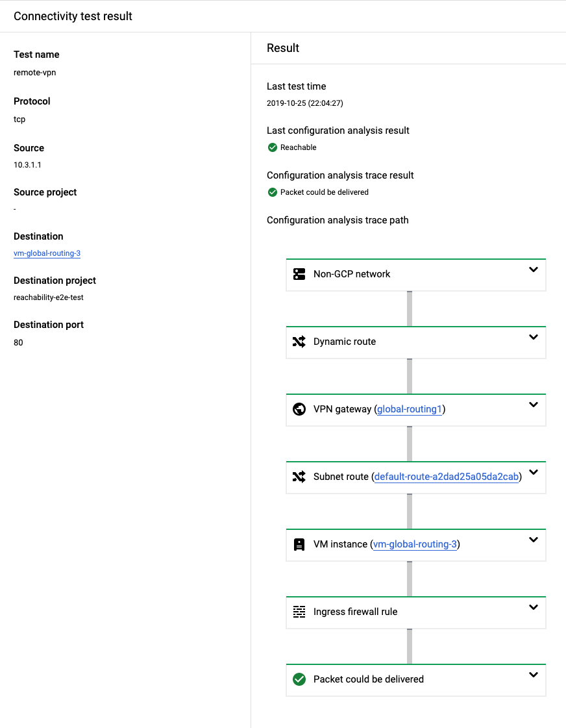Open the global-routing1 VPN gateway link
The image size is (566, 728).
click(x=411, y=409)
